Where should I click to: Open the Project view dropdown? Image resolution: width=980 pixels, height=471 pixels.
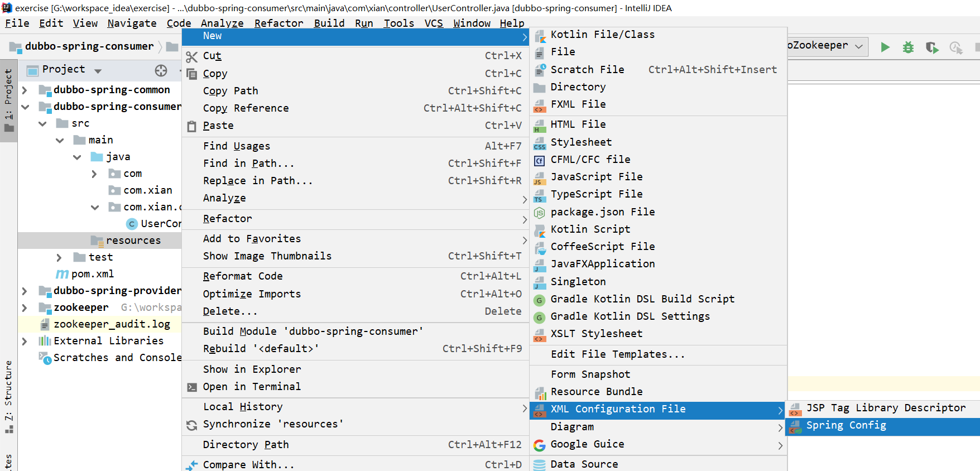pos(98,71)
